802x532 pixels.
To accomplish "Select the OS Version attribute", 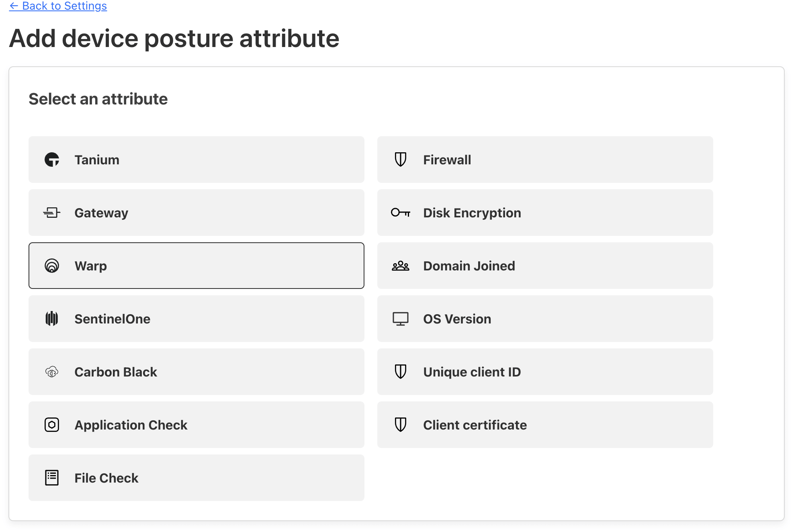I will 546,319.
